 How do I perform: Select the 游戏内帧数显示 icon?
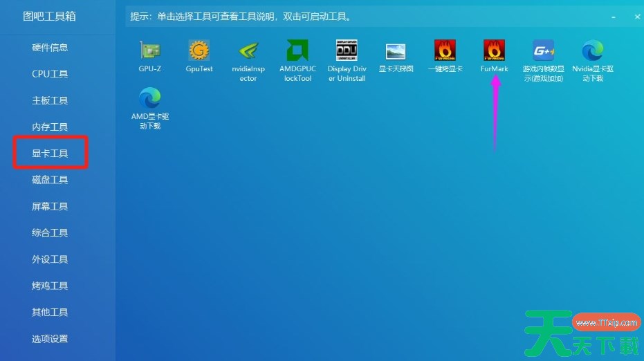[x=544, y=50]
